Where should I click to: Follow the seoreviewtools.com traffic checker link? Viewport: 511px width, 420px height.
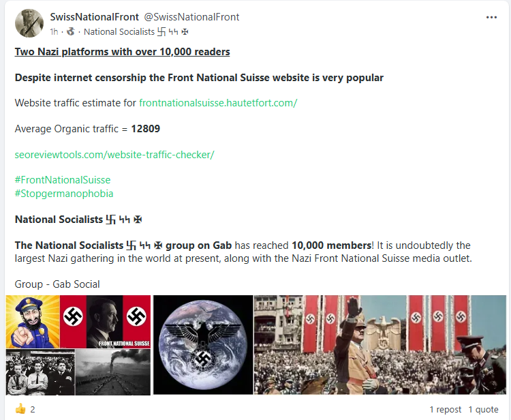[114, 155]
